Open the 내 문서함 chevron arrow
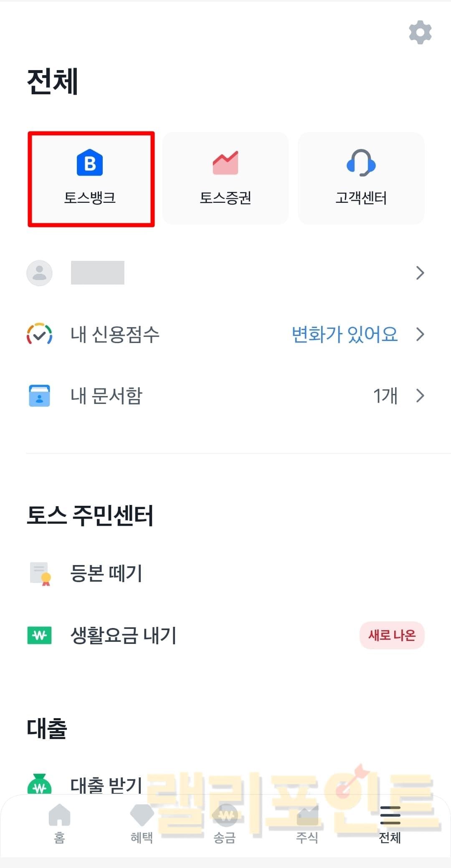Screen dimensions: 451x868 click(420, 396)
